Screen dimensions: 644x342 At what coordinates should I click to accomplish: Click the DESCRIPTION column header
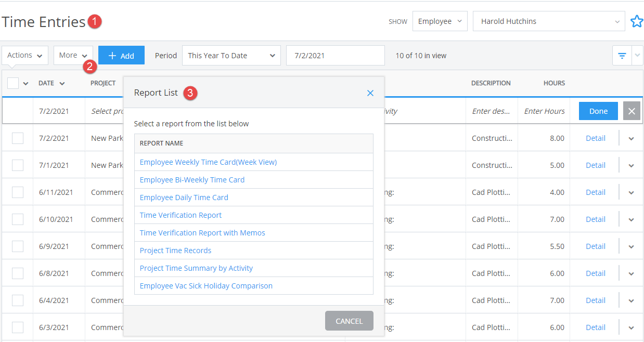pyautogui.click(x=491, y=83)
